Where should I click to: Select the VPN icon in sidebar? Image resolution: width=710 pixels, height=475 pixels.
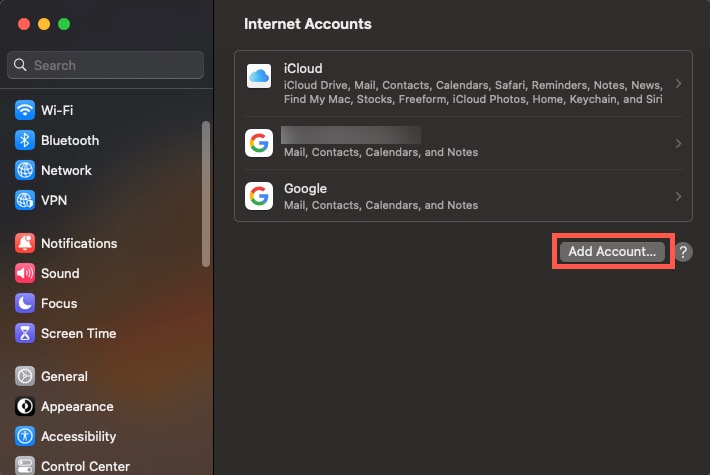click(x=24, y=200)
